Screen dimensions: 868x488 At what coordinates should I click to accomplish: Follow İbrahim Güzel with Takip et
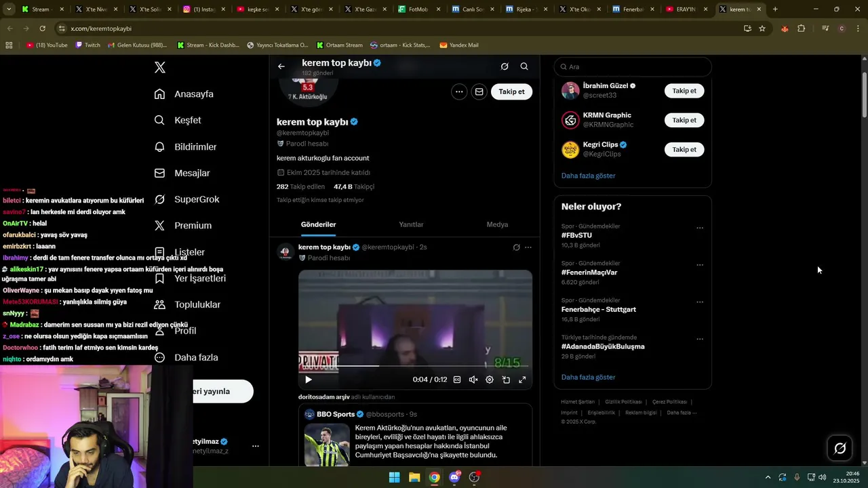click(684, 91)
